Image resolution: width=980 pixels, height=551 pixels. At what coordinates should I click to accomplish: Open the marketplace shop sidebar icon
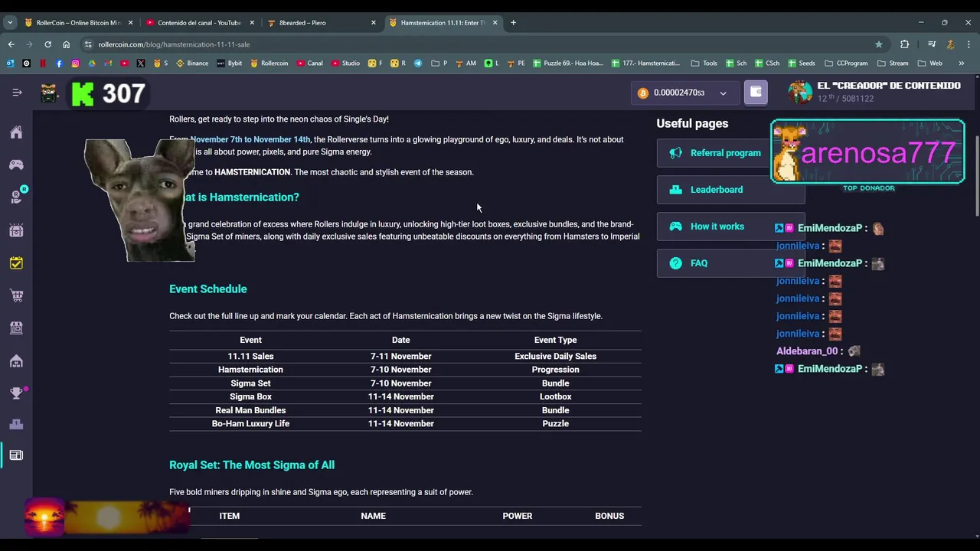coord(16,328)
